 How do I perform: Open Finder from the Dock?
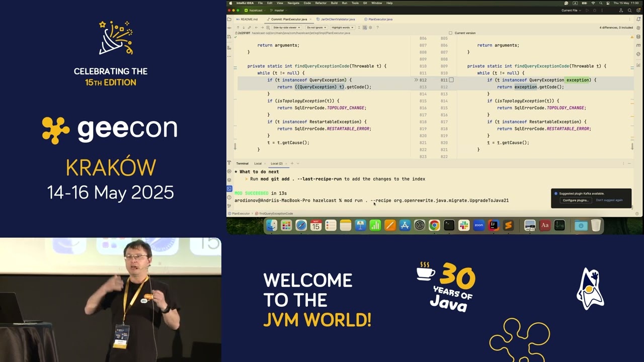271,226
